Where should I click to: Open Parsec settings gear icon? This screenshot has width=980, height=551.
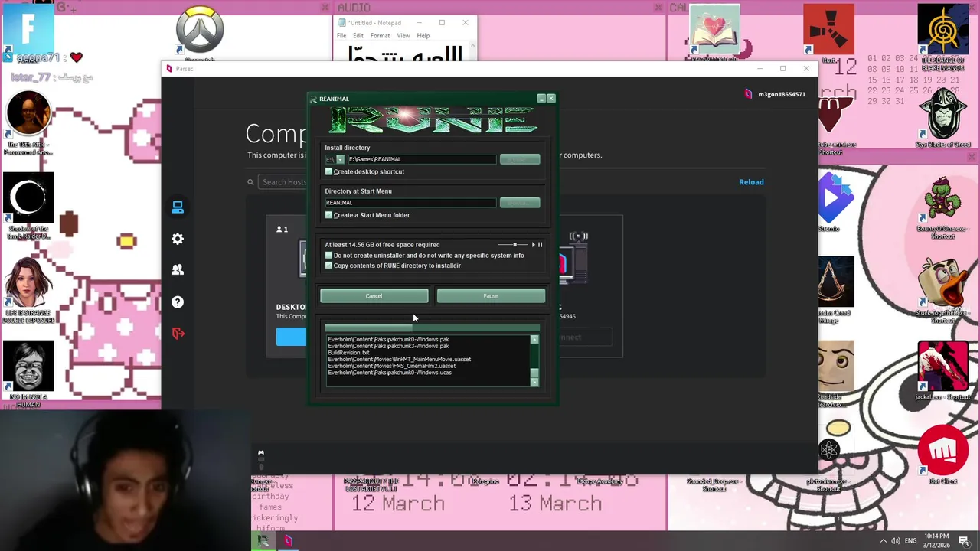pos(178,239)
